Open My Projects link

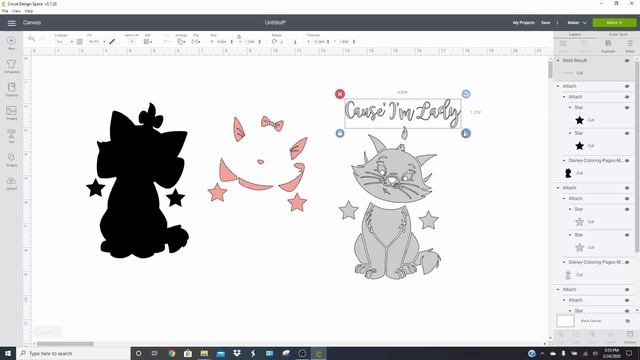(524, 23)
